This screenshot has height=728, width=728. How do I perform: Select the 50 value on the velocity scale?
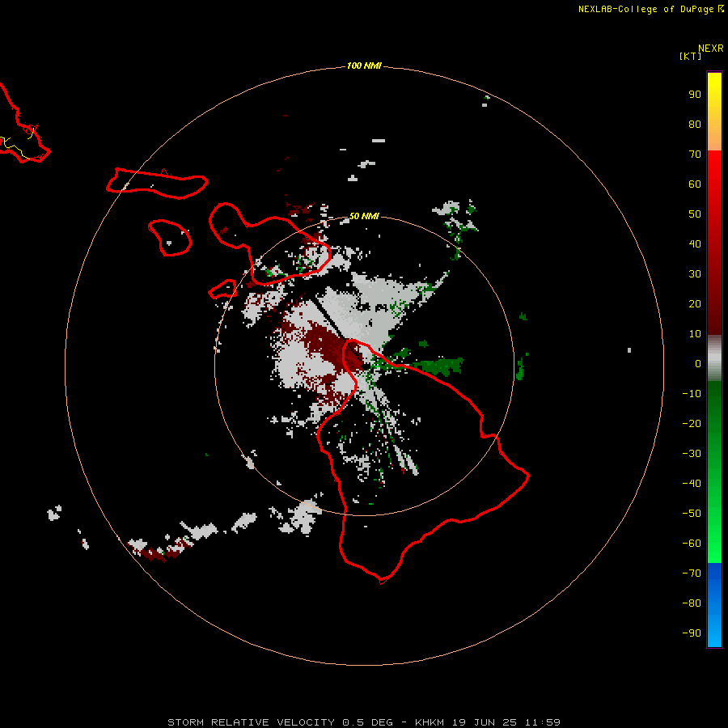pyautogui.click(x=695, y=214)
